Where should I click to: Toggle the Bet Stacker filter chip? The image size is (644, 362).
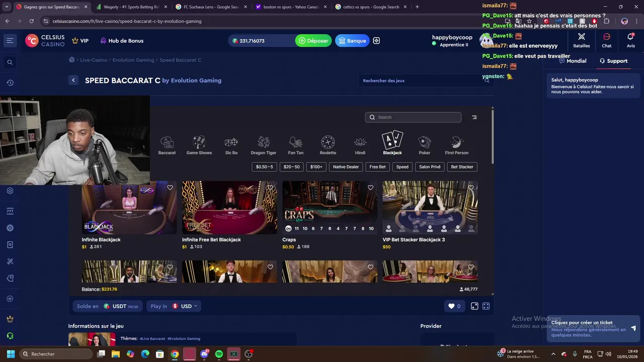point(462,167)
